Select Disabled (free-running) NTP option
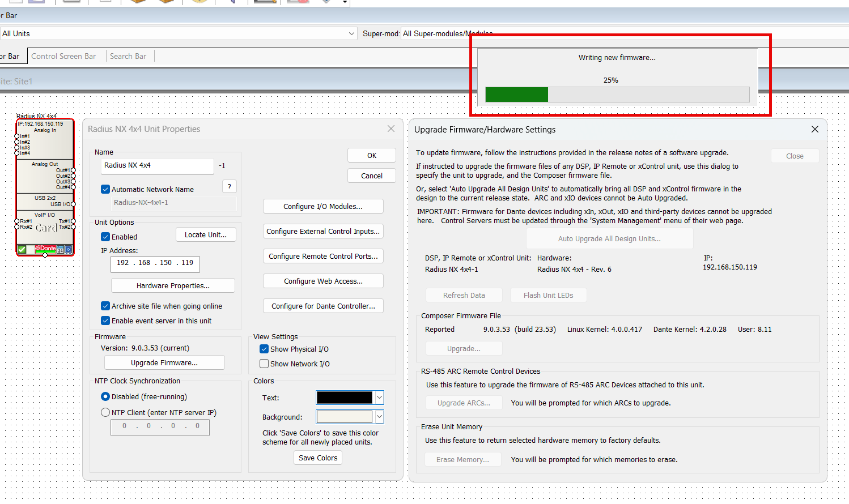The image size is (849, 504). [105, 396]
